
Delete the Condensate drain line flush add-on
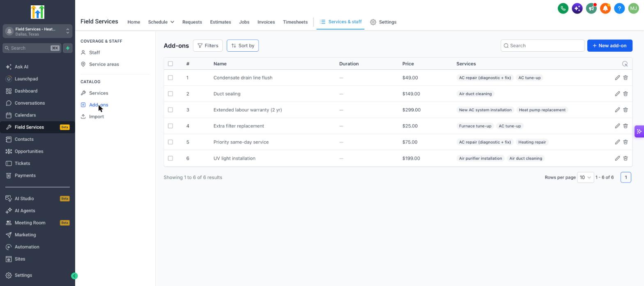(626, 78)
